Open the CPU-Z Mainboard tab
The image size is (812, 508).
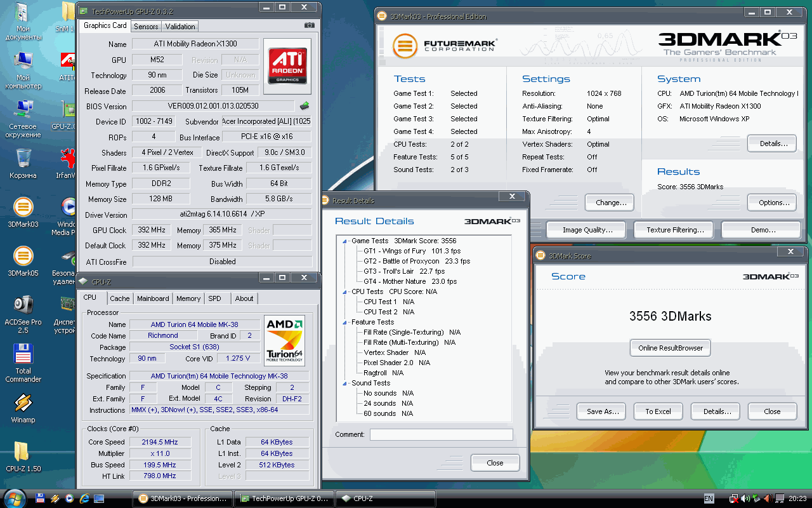[x=153, y=298]
